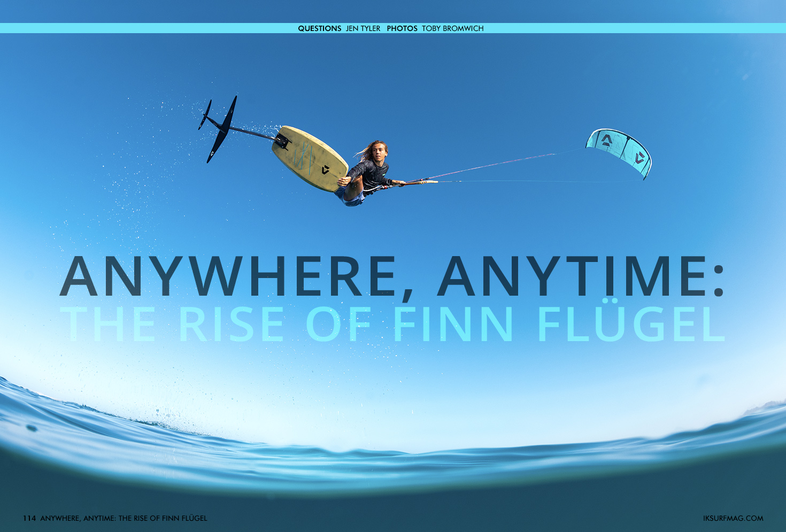
Task: Click the logo on the yellow board
Action: [x=325, y=170]
